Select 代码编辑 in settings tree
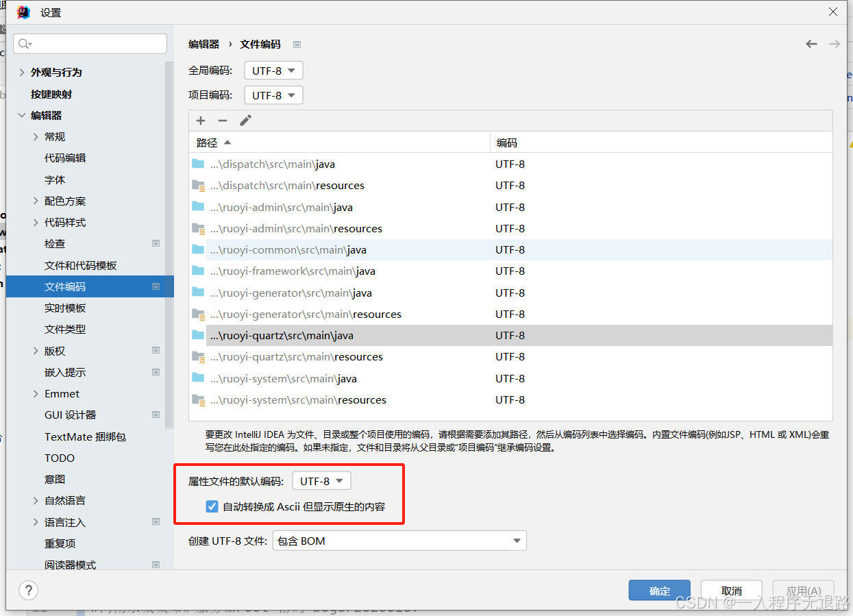Image resolution: width=853 pixels, height=616 pixels. pyautogui.click(x=65, y=158)
